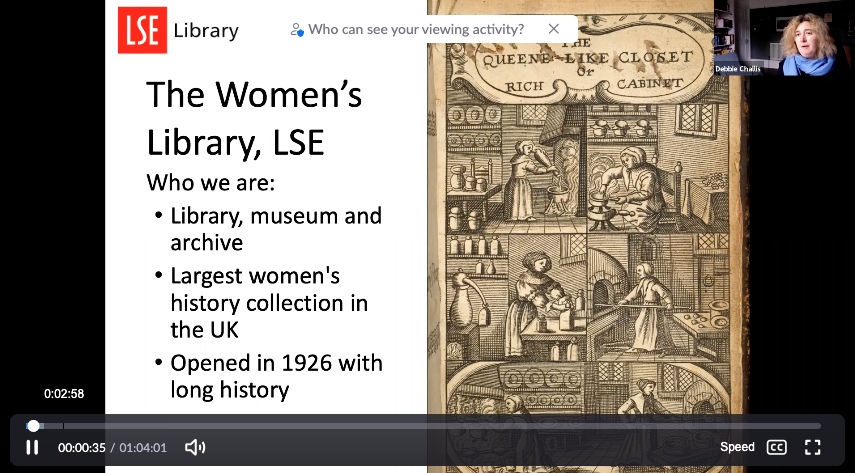This screenshot has height=473, width=855.
Task: Toggle closed captions on
Action: 776,447
